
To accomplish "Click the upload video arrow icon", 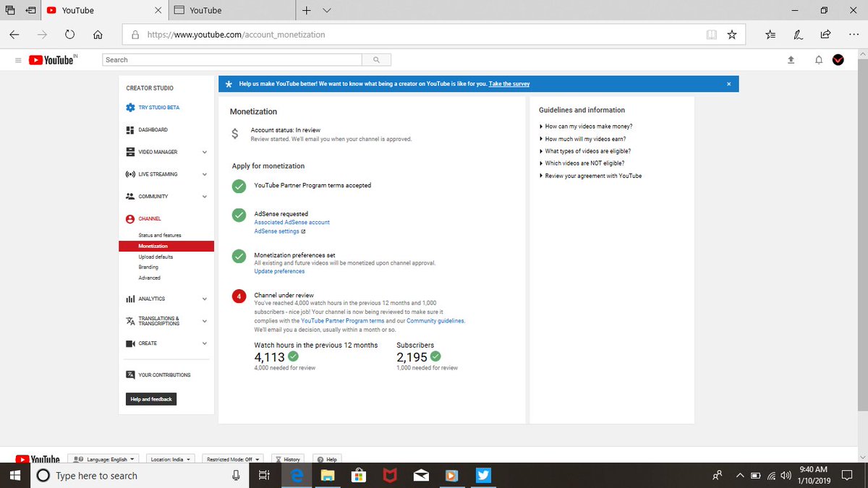I will [x=791, y=60].
